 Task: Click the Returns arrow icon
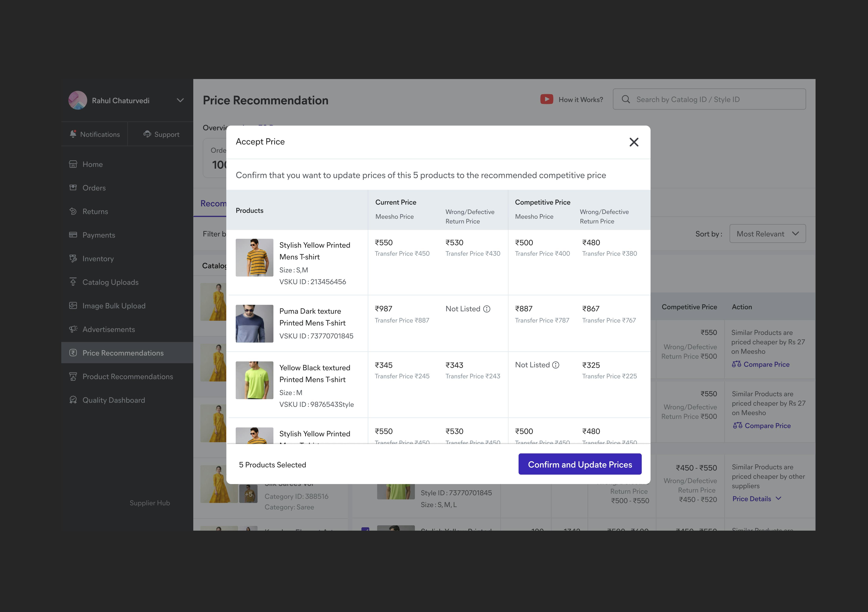click(x=73, y=211)
